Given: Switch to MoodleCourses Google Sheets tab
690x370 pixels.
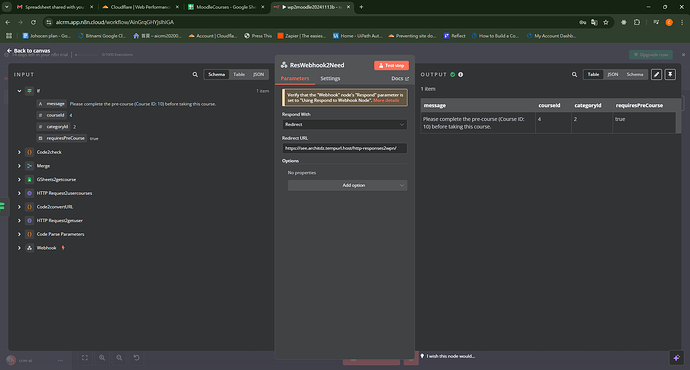Looking at the screenshot, I should (223, 7).
